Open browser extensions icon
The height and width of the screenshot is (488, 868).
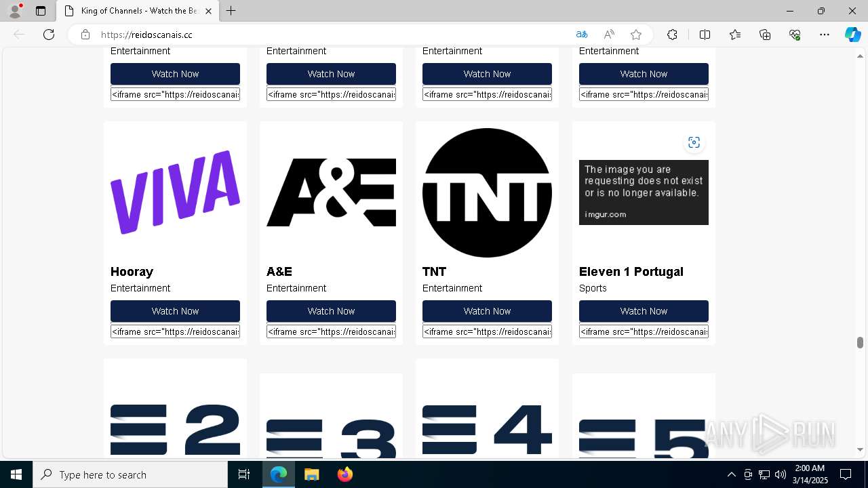pos(672,35)
